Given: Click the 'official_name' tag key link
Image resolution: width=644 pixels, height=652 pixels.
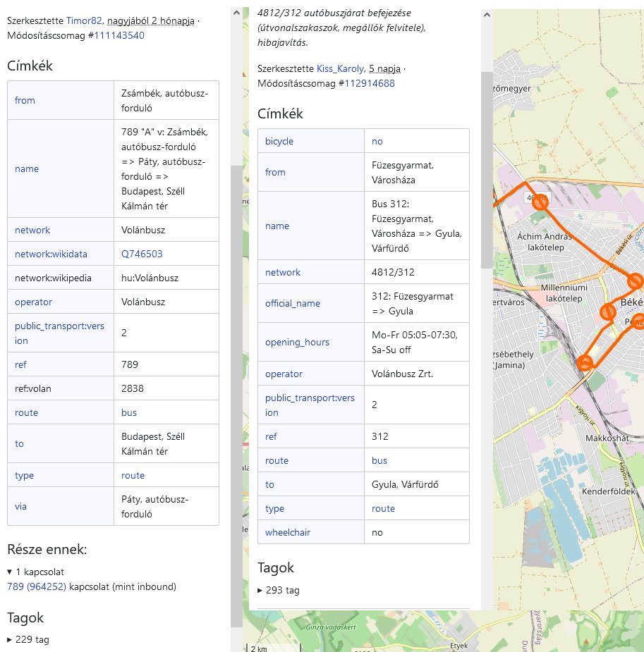Looking at the screenshot, I should (x=293, y=304).
